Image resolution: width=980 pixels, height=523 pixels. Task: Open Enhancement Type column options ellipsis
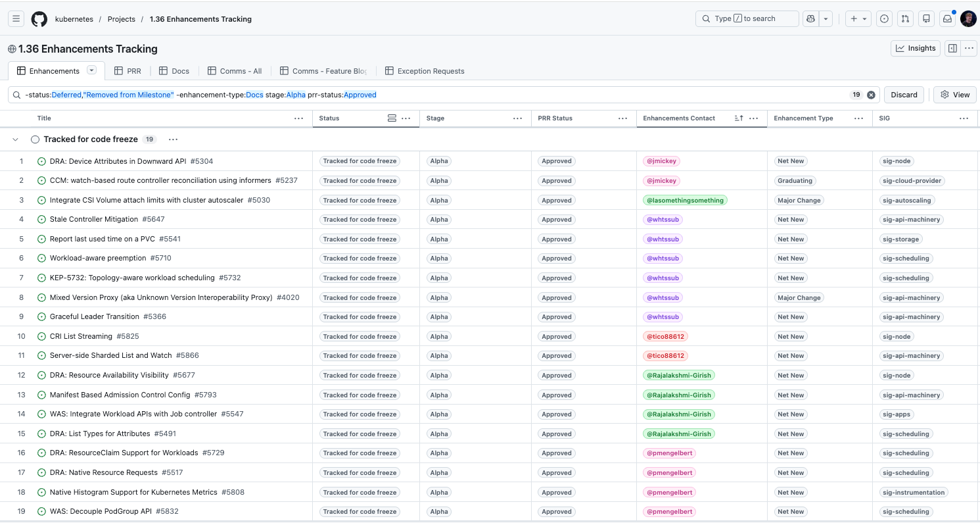(x=858, y=118)
